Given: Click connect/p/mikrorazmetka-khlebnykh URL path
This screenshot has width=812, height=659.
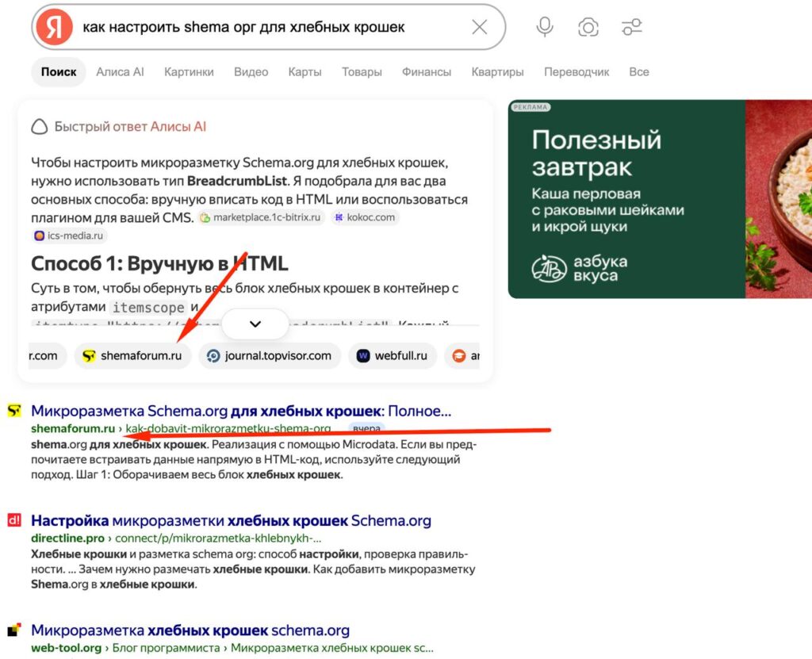Looking at the screenshot, I should [218, 538].
